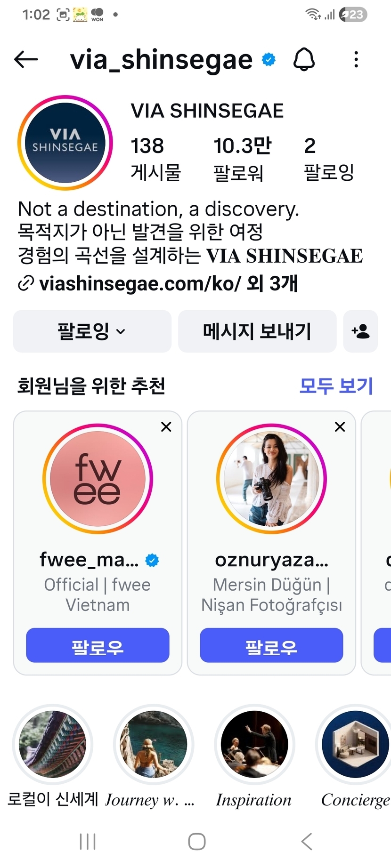Tap the back arrow icon
The height and width of the screenshot is (868, 391).
(26, 59)
